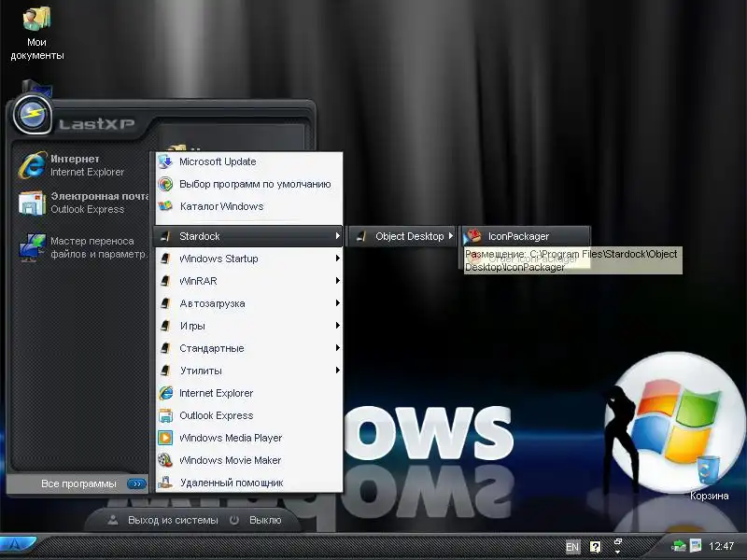Click the Автозагрузка folder icon
This screenshot has width=747, height=560.
(165, 303)
